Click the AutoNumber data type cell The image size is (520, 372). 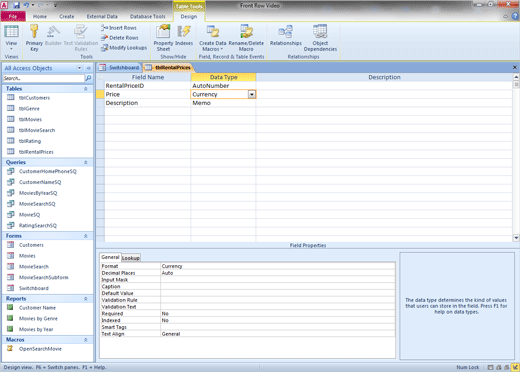pos(223,86)
